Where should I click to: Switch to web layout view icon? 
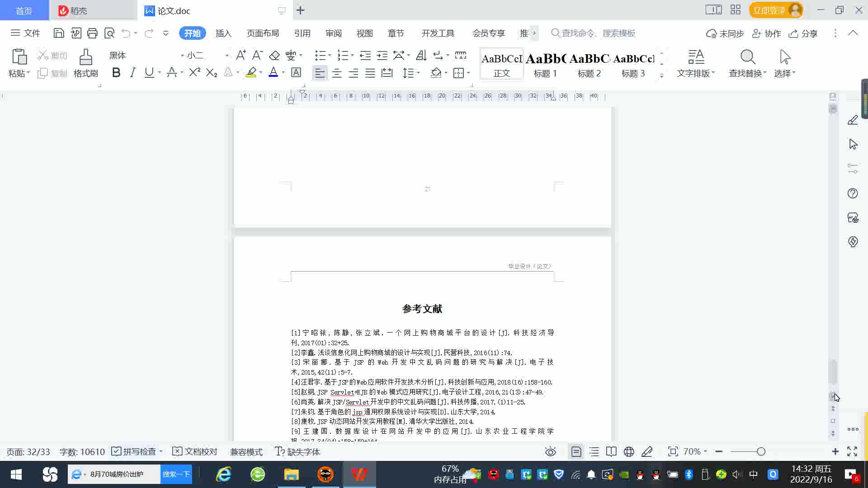tap(628, 452)
